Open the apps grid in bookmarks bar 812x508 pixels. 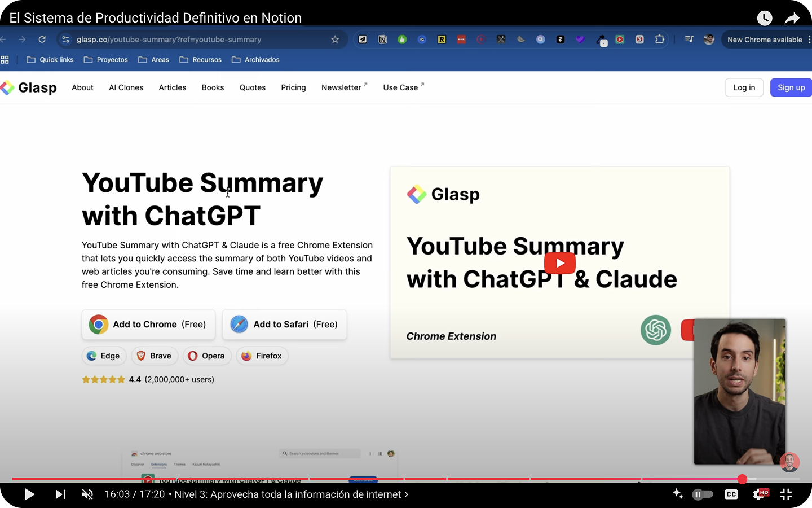pos(5,60)
